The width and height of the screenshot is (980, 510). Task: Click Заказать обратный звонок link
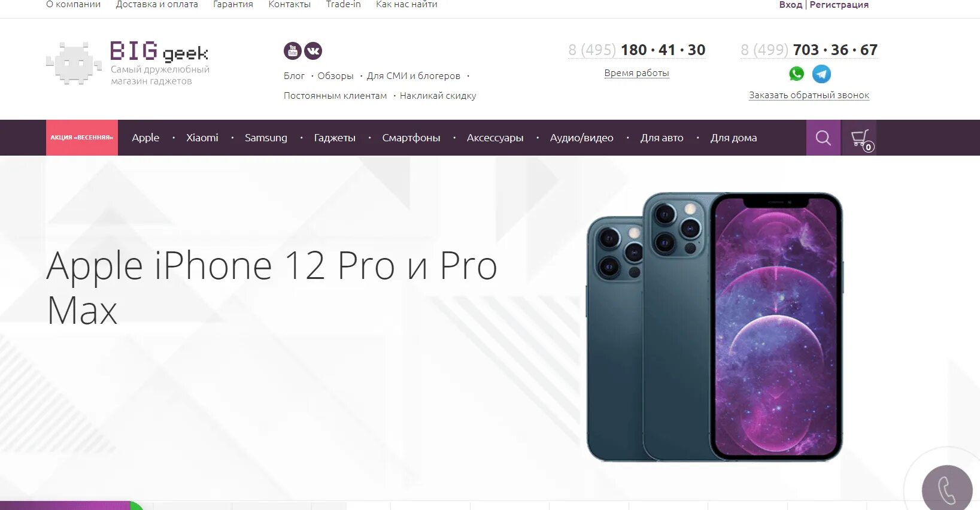coord(809,95)
